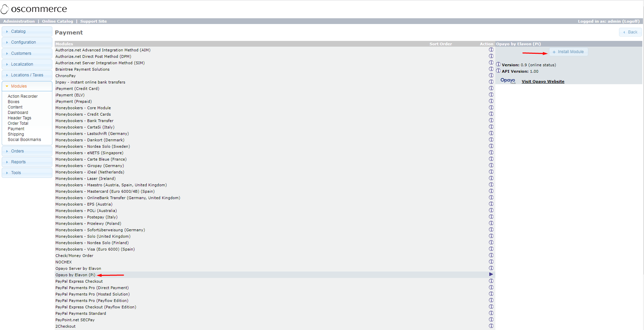Viewport: 644px width, 330px height.
Task: Collapse the Modules sidebar section
Action: (27, 86)
